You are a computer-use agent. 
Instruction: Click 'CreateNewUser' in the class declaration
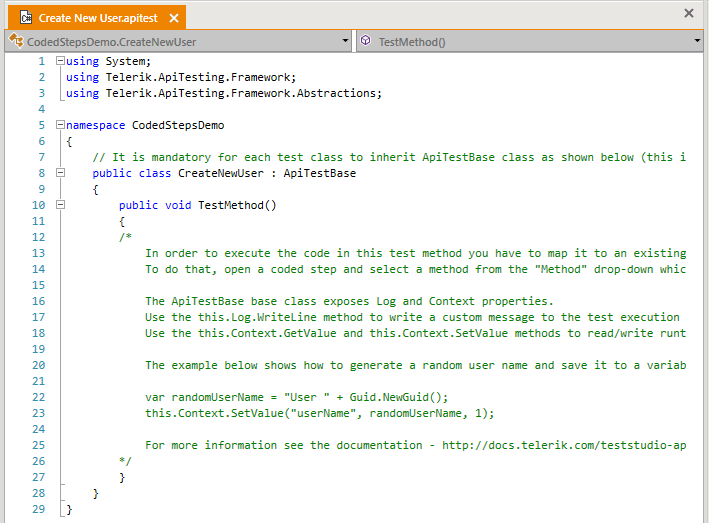click(x=221, y=173)
